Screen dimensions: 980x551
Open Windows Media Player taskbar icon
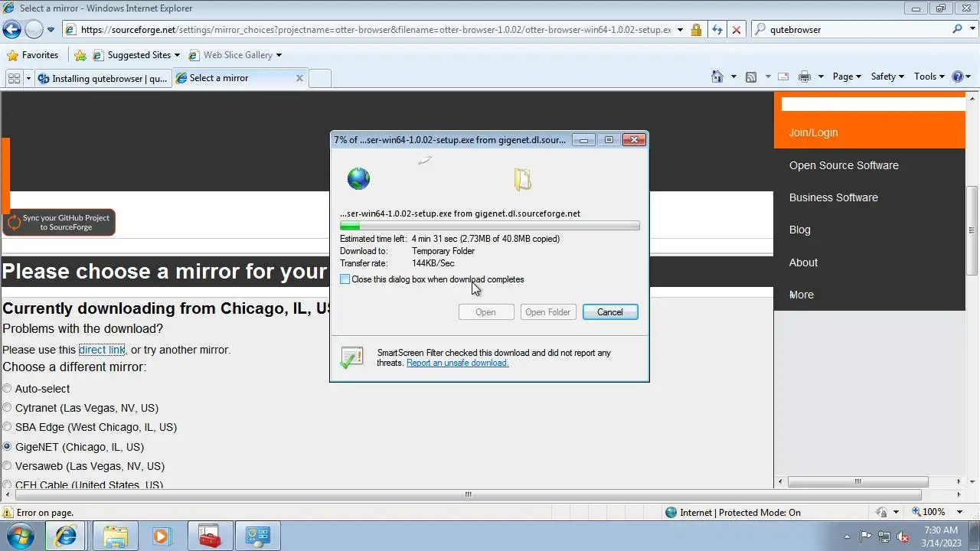[x=162, y=536]
